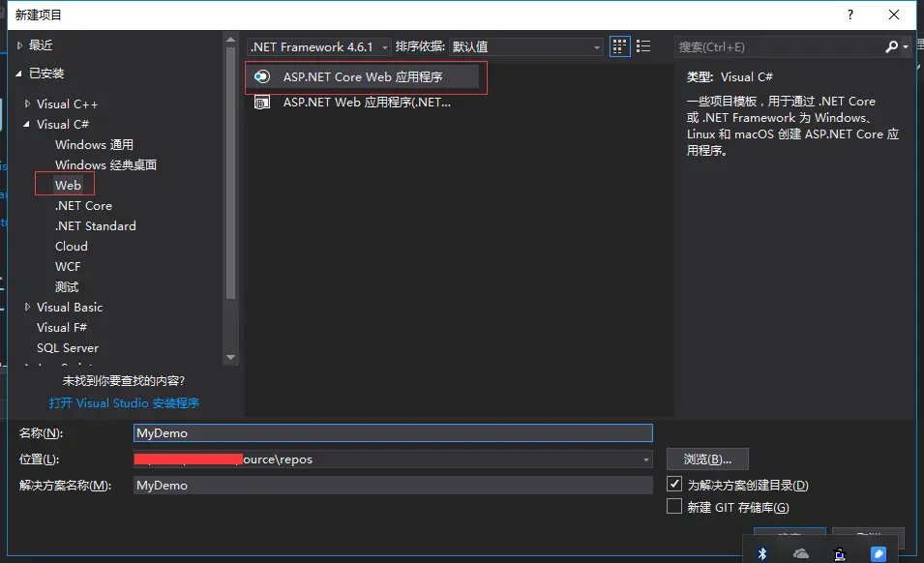Select Windows 经典桌面 category
The image size is (924, 563).
(106, 164)
